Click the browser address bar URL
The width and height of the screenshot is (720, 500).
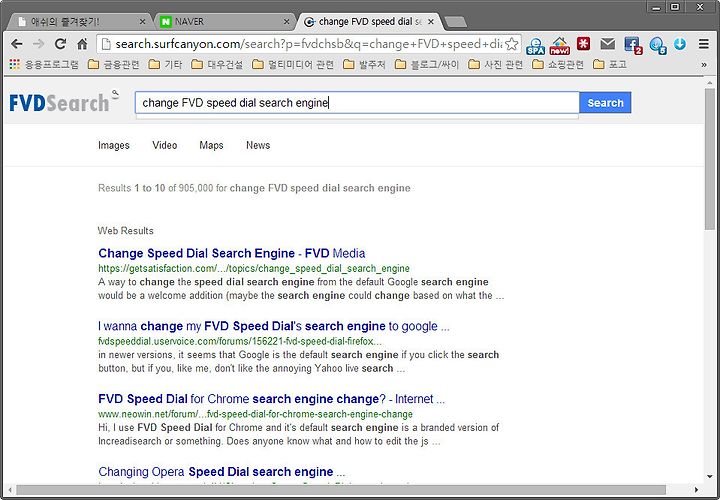tap(308, 44)
